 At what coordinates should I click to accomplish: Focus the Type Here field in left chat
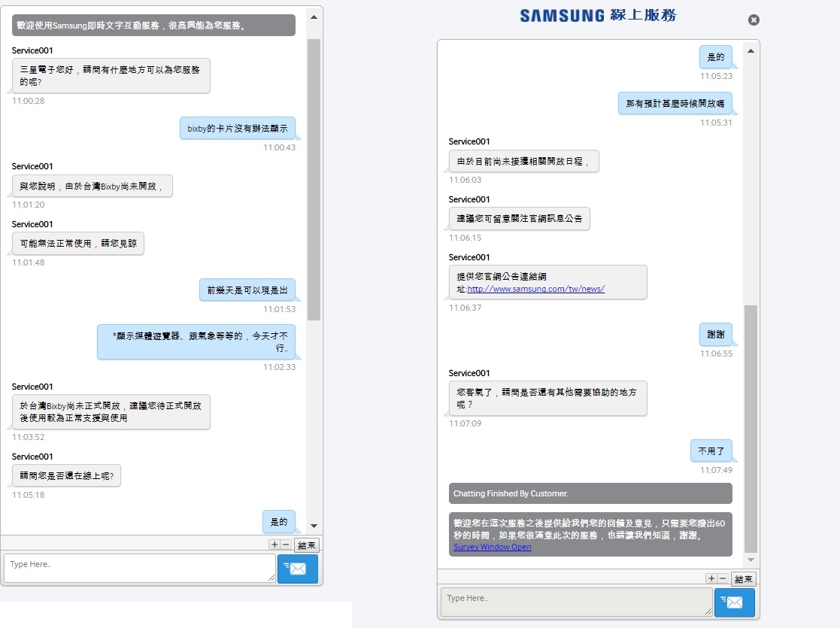pyautogui.click(x=140, y=568)
